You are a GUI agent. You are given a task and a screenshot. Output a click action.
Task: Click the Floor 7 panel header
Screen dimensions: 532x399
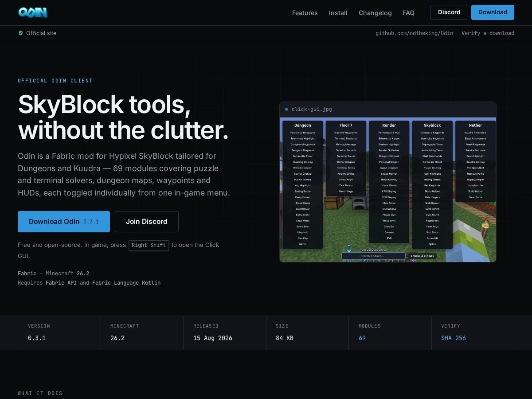coord(346,125)
